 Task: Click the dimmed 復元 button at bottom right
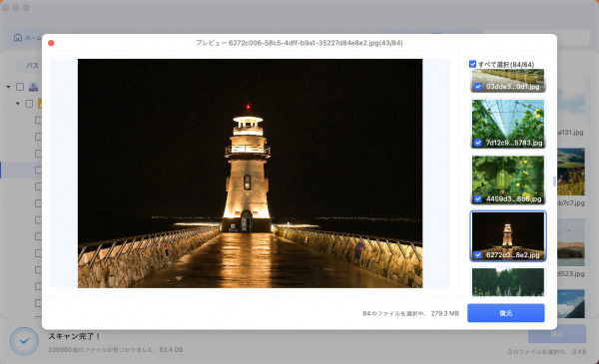tap(557, 334)
